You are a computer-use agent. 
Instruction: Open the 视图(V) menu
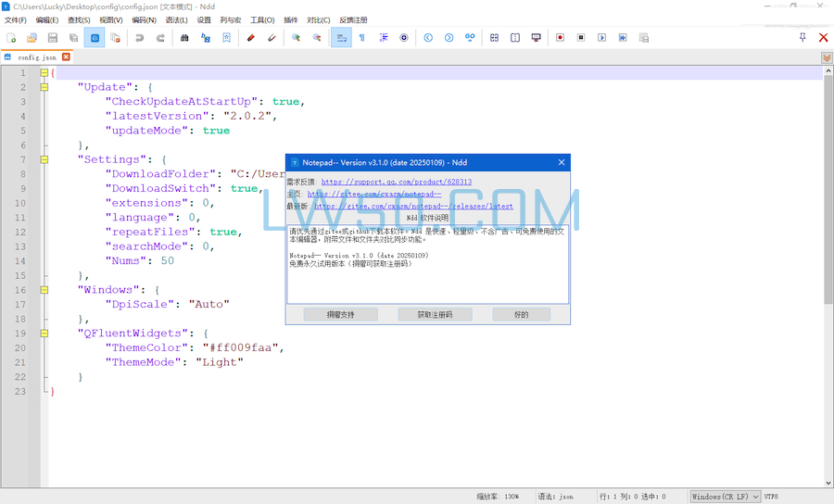point(110,20)
